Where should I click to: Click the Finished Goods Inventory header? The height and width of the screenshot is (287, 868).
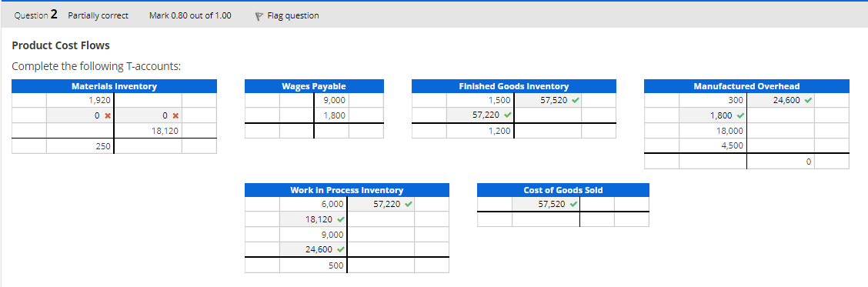coord(514,86)
